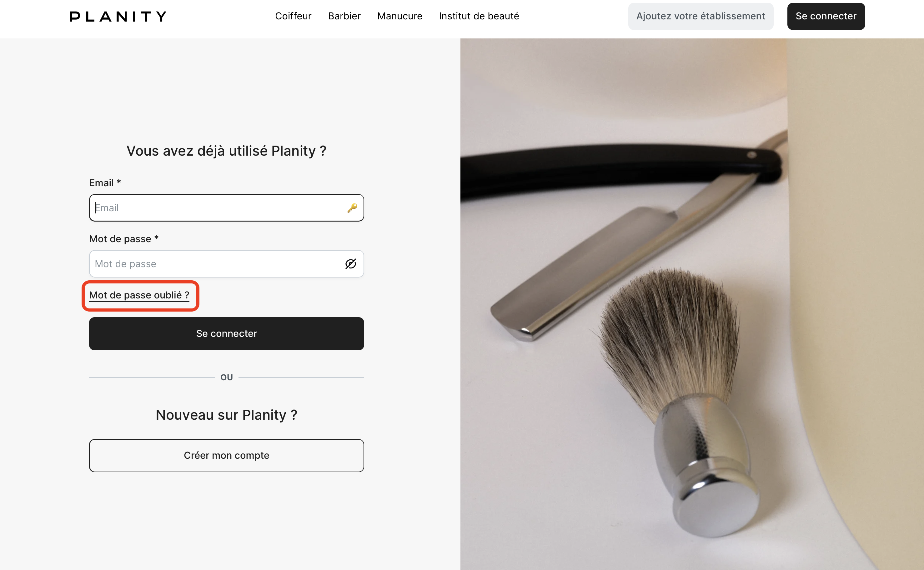Click the Planity logo
Image resolution: width=924 pixels, height=570 pixels.
(118, 16)
